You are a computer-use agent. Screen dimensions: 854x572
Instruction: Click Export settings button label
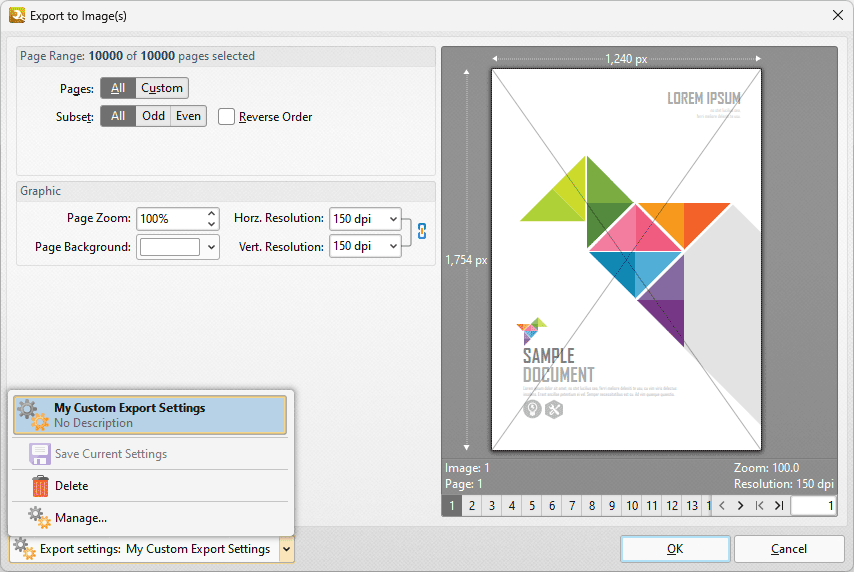pos(155,549)
